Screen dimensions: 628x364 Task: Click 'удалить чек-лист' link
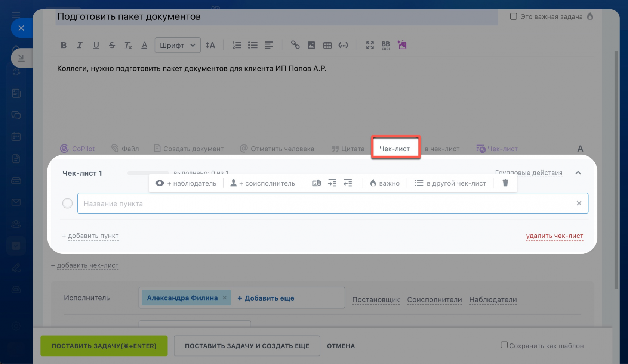point(554,236)
